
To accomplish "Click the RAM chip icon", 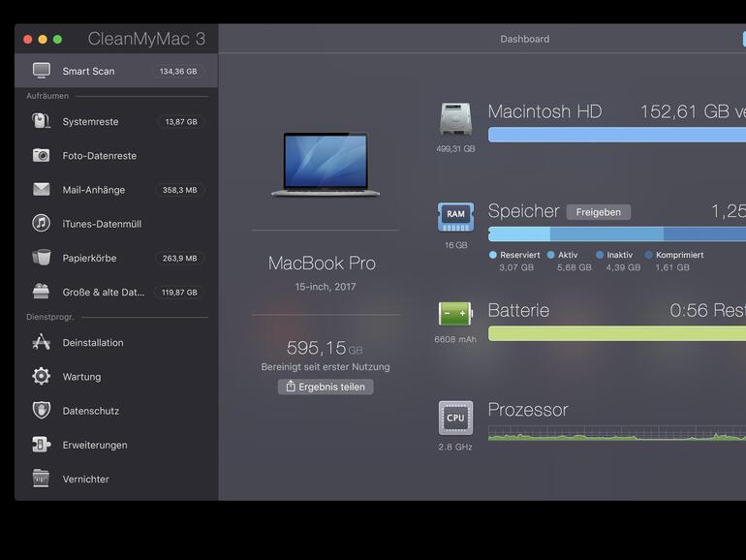I will click(x=455, y=217).
